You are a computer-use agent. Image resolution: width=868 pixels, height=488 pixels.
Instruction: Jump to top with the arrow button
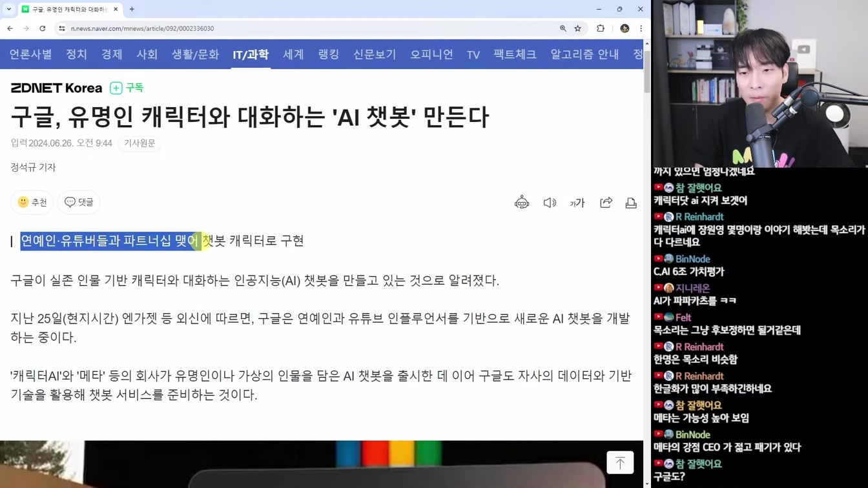pos(620,462)
